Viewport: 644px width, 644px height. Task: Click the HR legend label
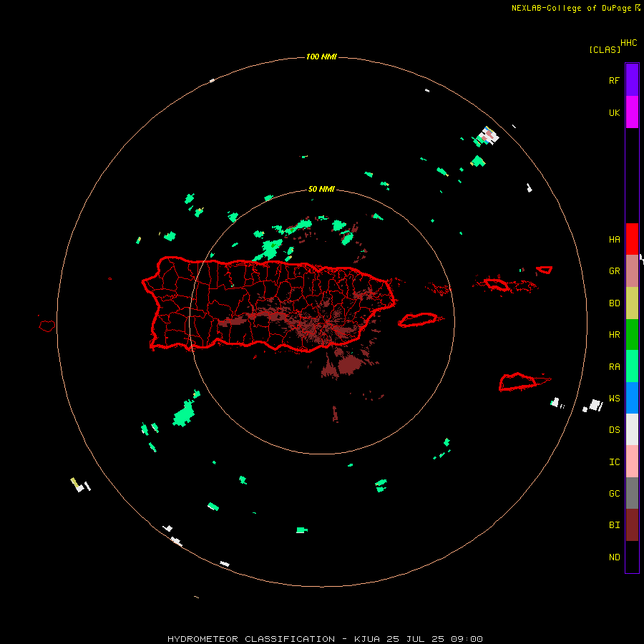tap(614, 335)
